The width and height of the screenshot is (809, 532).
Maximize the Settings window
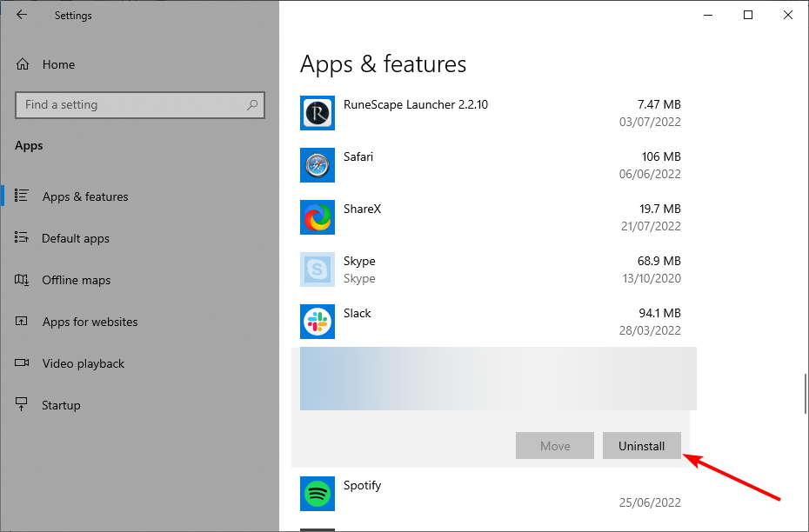747,15
